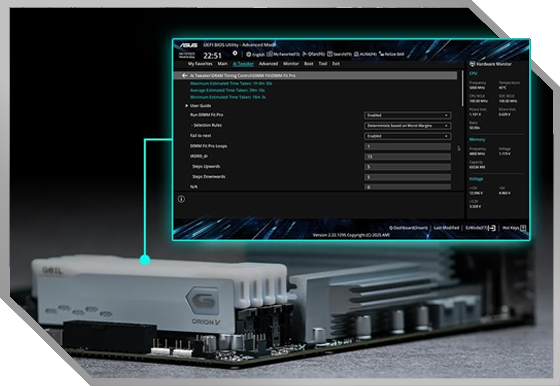Open the Run DIMM Fit Pro dropdown
Image resolution: width=560 pixels, height=386 pixels.
pyautogui.click(x=408, y=115)
